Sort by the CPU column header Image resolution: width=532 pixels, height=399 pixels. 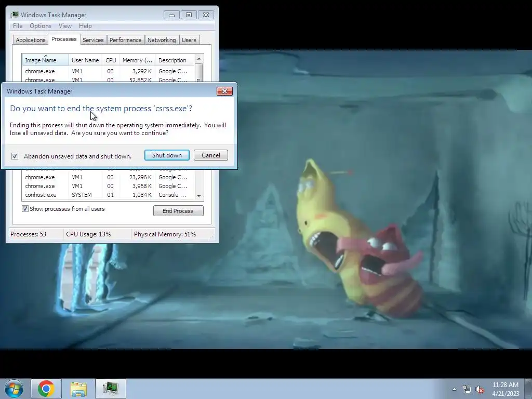point(111,60)
